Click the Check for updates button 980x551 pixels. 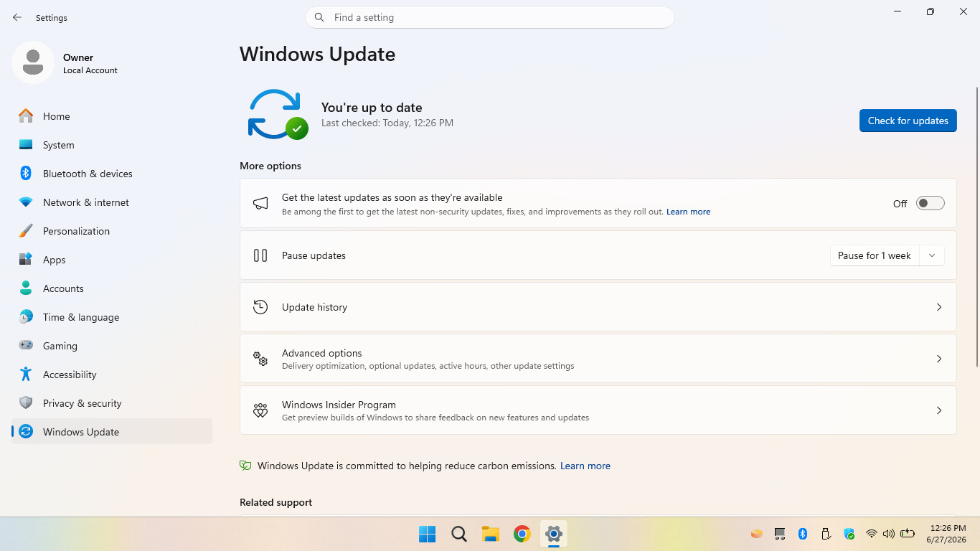(908, 121)
